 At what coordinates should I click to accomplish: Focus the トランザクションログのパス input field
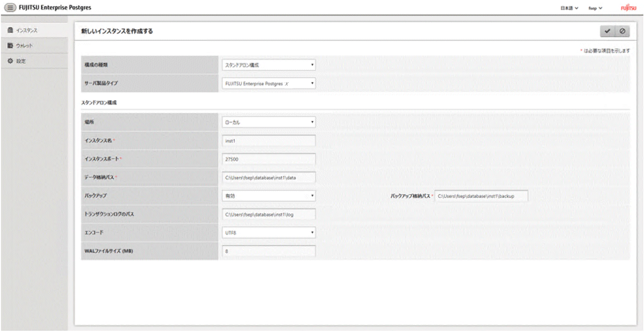[x=269, y=214]
